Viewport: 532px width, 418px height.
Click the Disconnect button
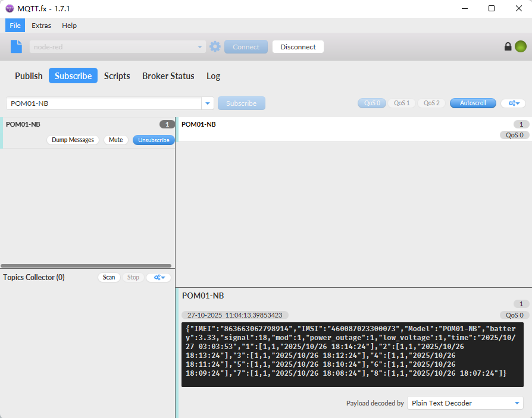(x=298, y=47)
